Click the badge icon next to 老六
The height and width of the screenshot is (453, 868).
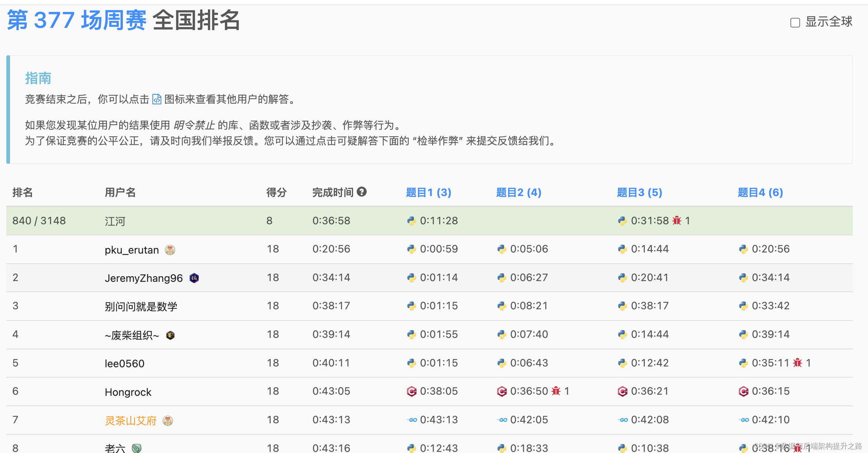137,448
